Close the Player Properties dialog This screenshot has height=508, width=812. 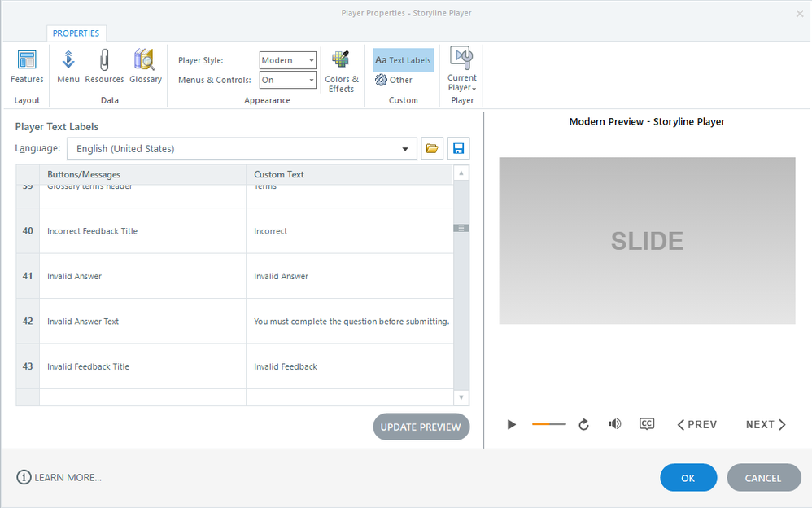pyautogui.click(x=800, y=14)
